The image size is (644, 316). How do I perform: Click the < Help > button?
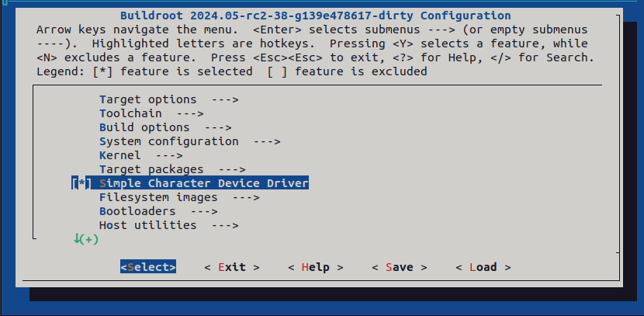tap(316, 267)
